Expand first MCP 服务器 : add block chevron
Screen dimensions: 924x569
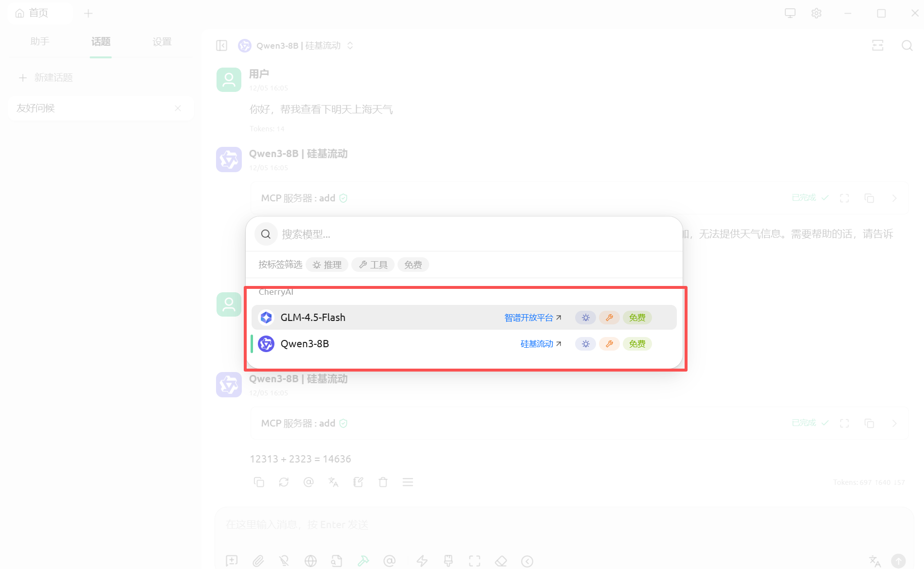click(894, 198)
